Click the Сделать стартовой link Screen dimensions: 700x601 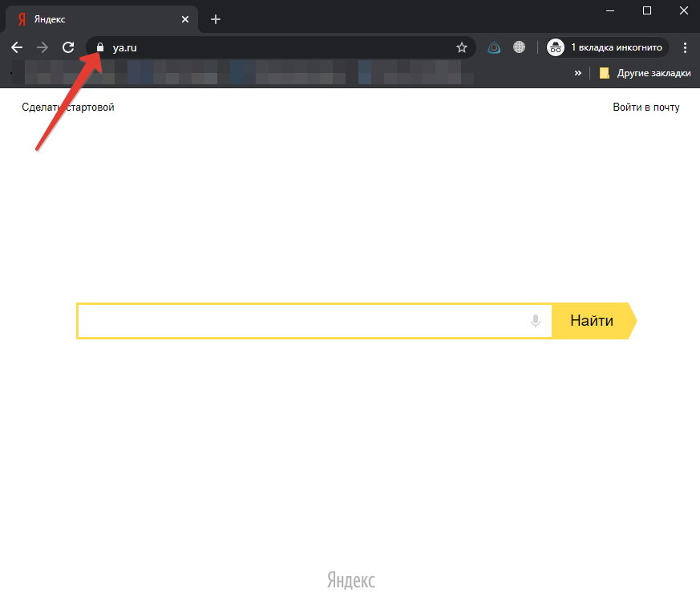(x=68, y=108)
